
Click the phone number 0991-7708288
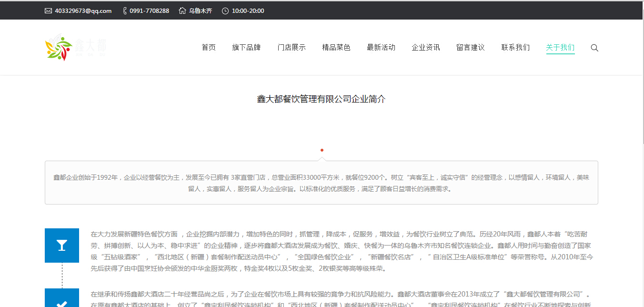pyautogui.click(x=149, y=11)
